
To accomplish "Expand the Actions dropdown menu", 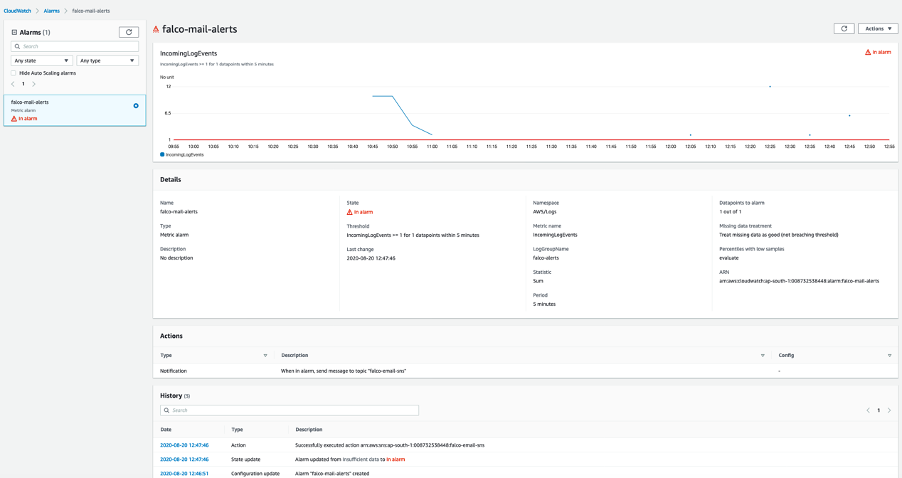I will [x=878, y=28].
